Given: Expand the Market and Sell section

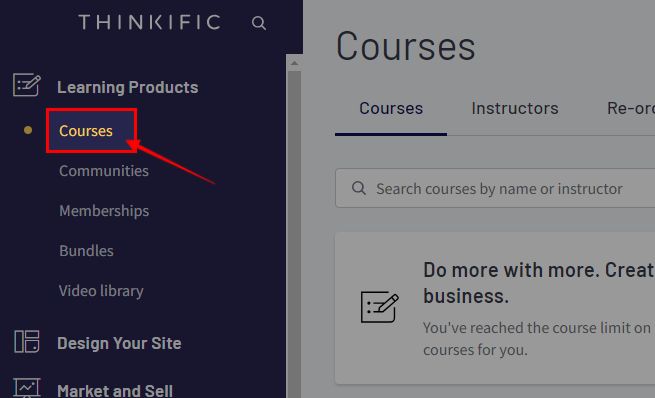Looking at the screenshot, I should [115, 390].
